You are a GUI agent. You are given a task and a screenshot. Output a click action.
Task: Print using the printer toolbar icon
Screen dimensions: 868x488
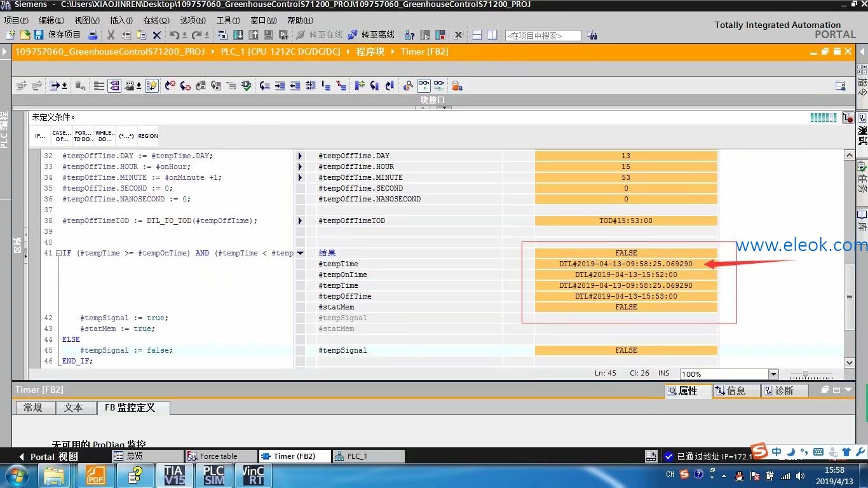(x=93, y=35)
